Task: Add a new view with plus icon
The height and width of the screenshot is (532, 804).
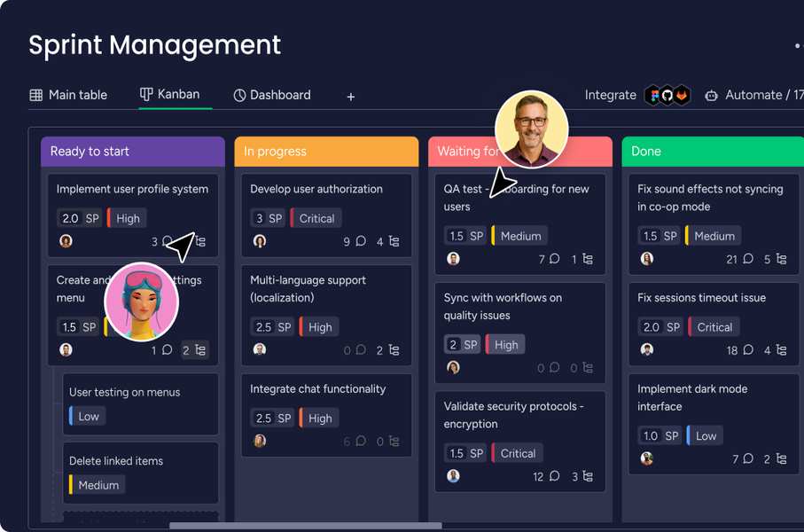Action: pos(351,97)
